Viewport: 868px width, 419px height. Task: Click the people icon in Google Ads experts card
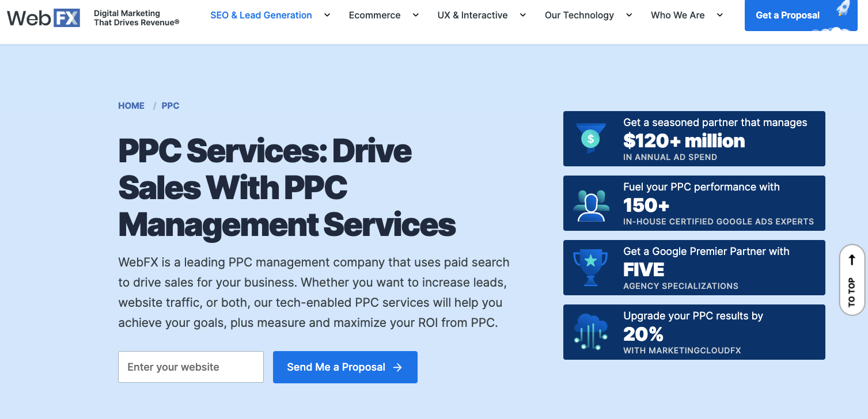pos(592,205)
